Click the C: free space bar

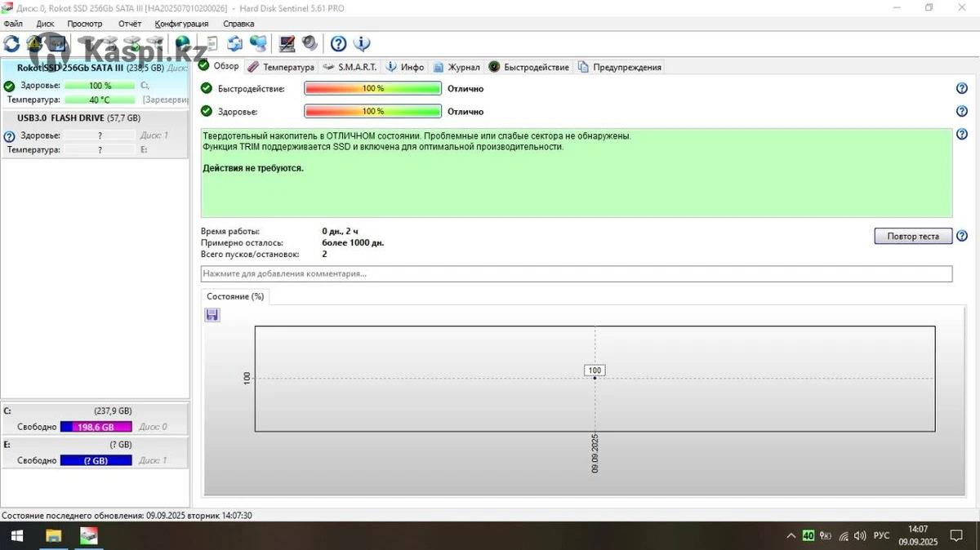point(96,427)
